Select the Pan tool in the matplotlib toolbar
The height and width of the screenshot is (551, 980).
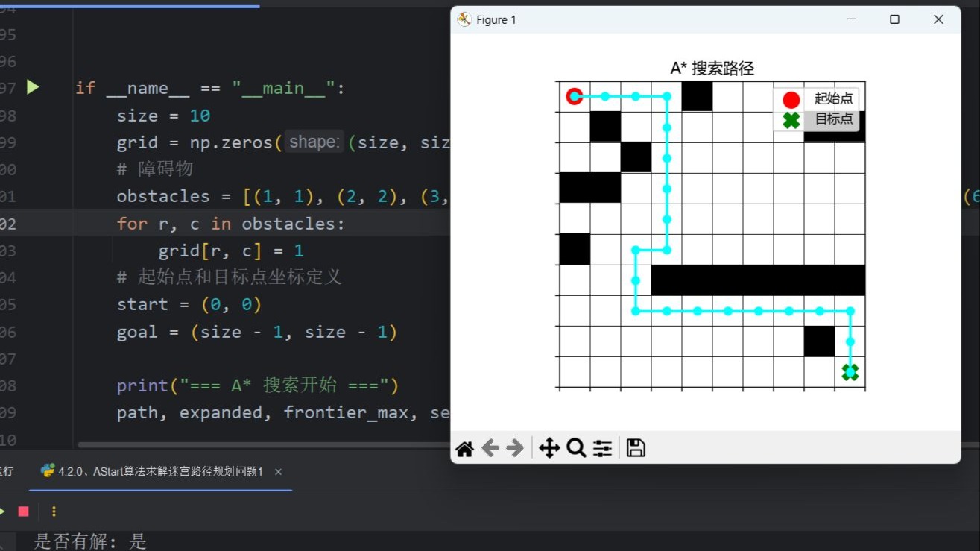coord(549,447)
